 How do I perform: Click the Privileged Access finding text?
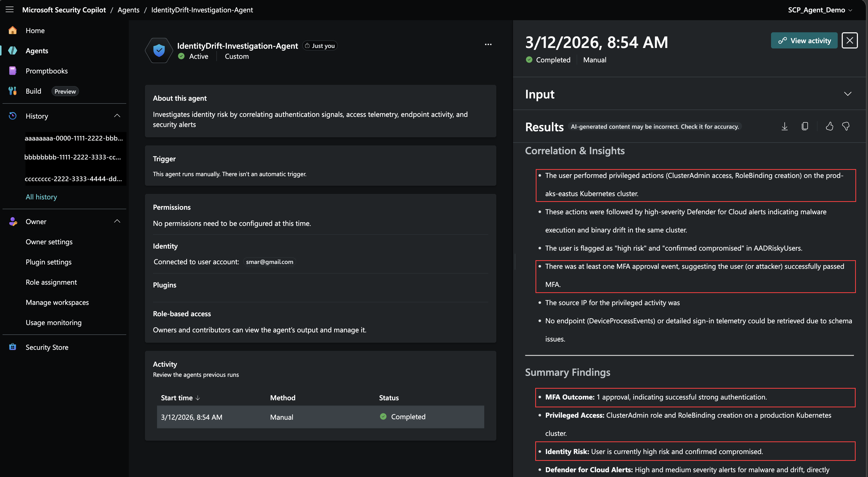pos(688,424)
